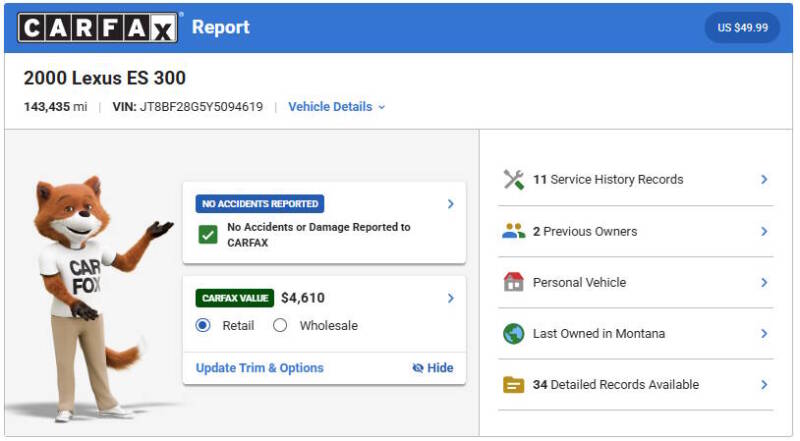Select the Retail radio button
Image resolution: width=800 pixels, height=441 pixels.
click(x=203, y=325)
